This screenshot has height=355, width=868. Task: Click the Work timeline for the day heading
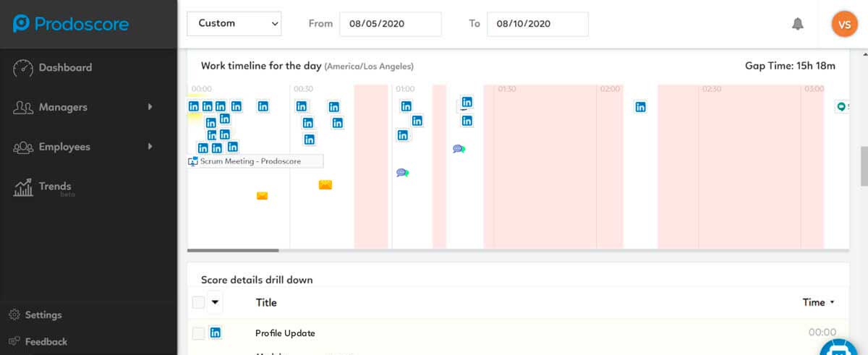pyautogui.click(x=261, y=66)
